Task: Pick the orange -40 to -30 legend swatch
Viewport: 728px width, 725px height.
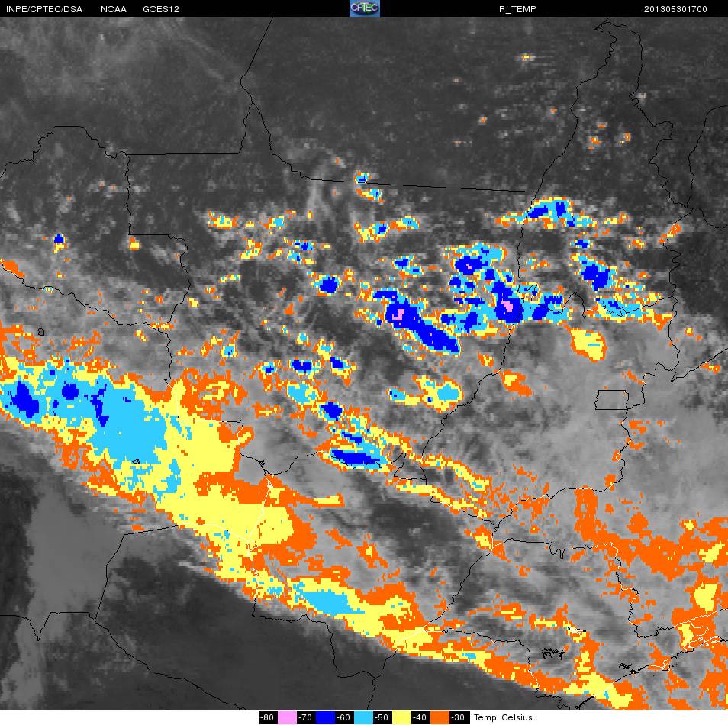Action: (x=440, y=717)
